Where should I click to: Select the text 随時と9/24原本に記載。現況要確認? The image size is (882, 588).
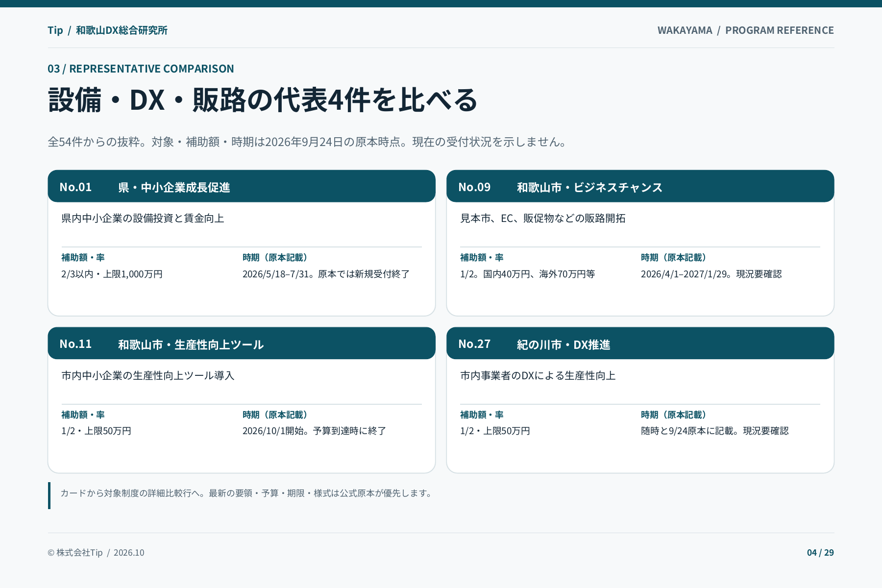tap(714, 431)
